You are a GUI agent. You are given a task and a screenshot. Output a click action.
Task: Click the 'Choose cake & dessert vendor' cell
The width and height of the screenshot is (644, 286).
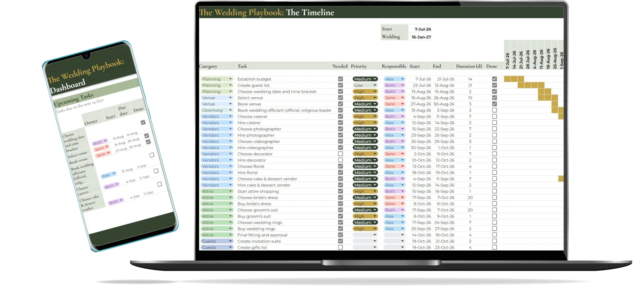pyautogui.click(x=267, y=179)
